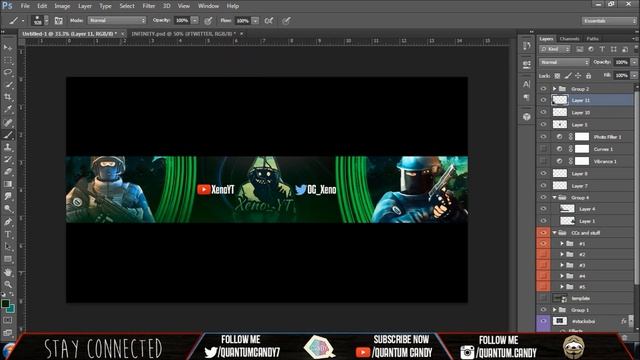The image size is (640, 360).
Task: Open the Flow slider arrow in options bar
Action: pyautogui.click(x=255, y=20)
